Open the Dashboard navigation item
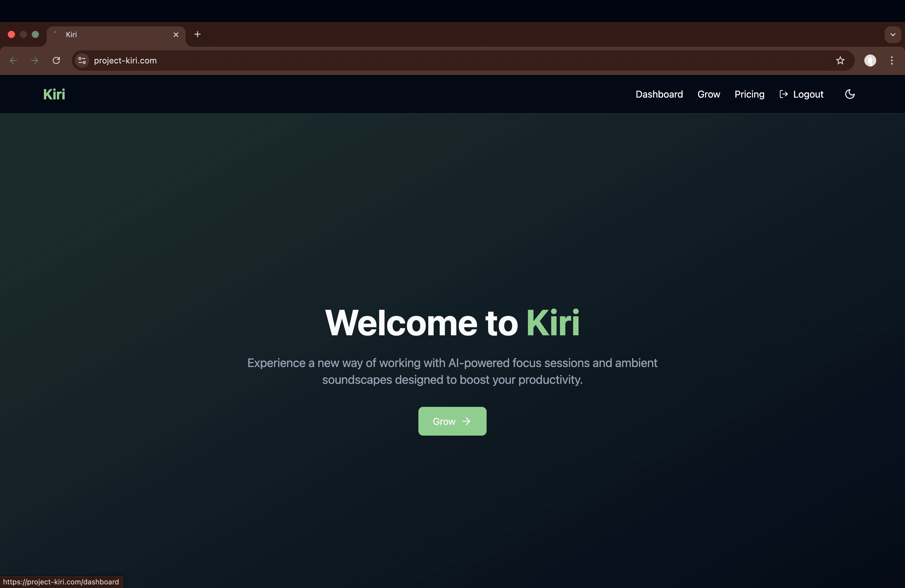The image size is (905, 588). [x=659, y=94]
